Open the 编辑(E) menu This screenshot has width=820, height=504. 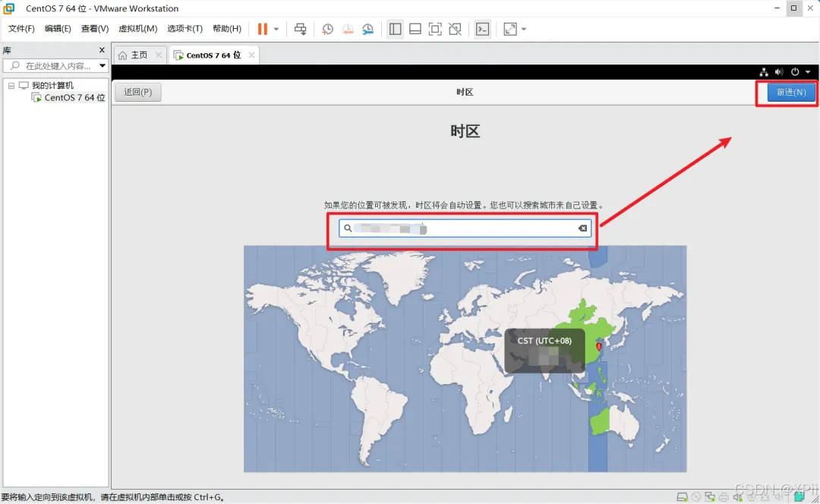tap(58, 29)
